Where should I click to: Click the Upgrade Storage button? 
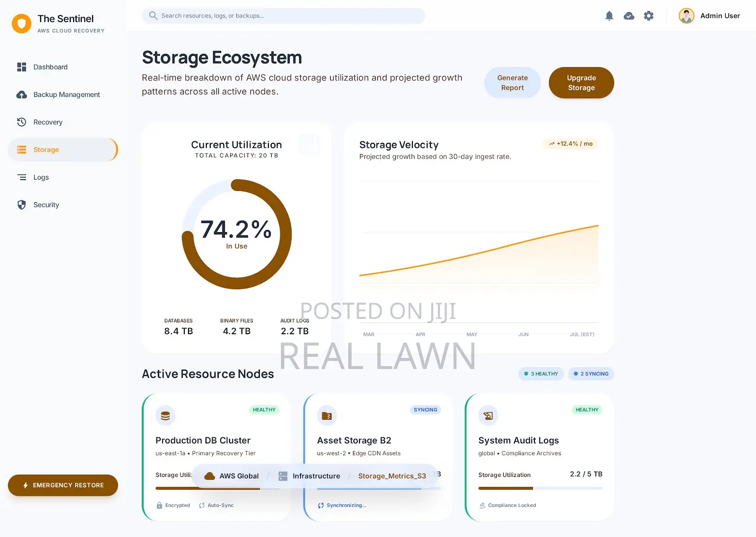pyautogui.click(x=581, y=83)
